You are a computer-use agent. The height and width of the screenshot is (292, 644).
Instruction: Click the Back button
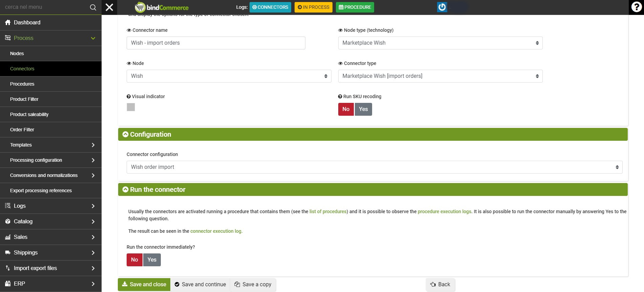click(x=440, y=285)
